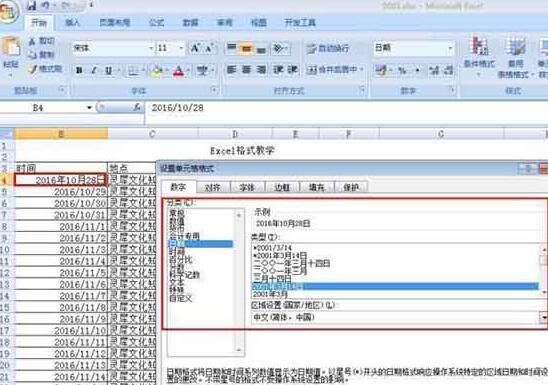Switch to the 插入 ribbon tab

pos(73,23)
